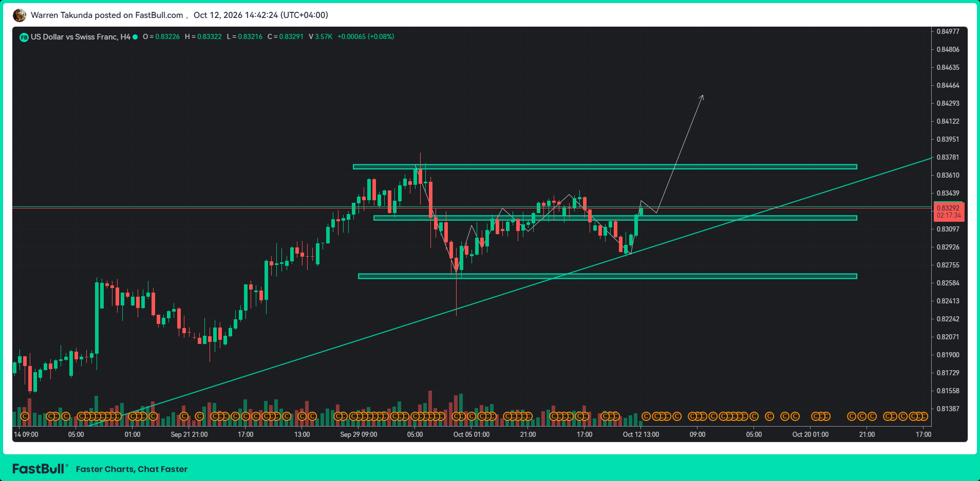Click the Oct 20 01:00 time axis label

pos(811,435)
